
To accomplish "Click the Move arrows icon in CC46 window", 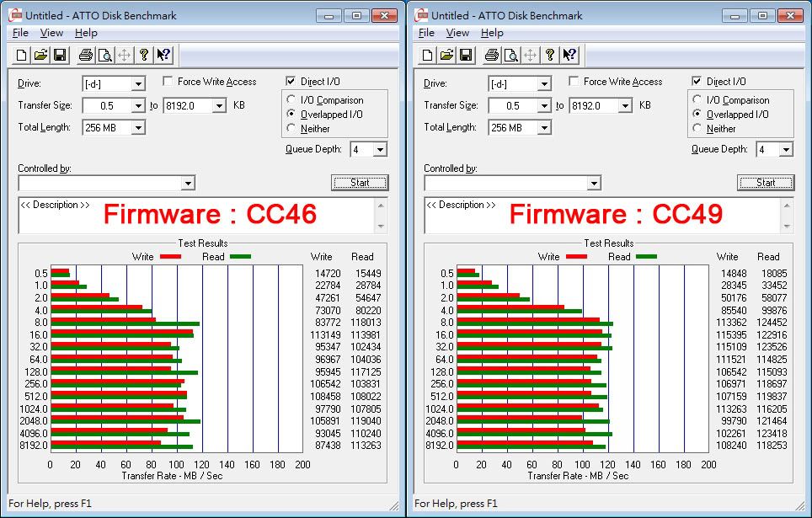I will [125, 55].
